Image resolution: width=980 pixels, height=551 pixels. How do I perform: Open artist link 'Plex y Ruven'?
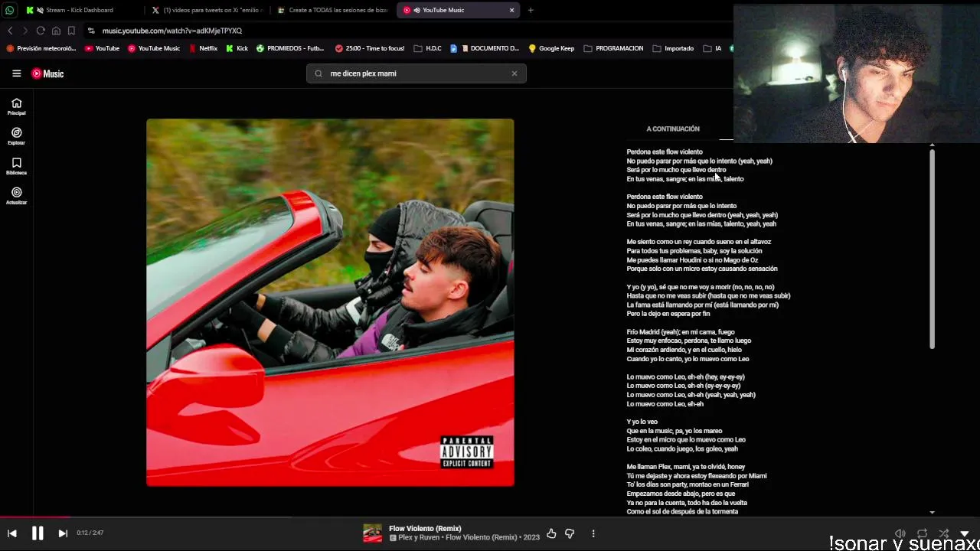point(420,538)
